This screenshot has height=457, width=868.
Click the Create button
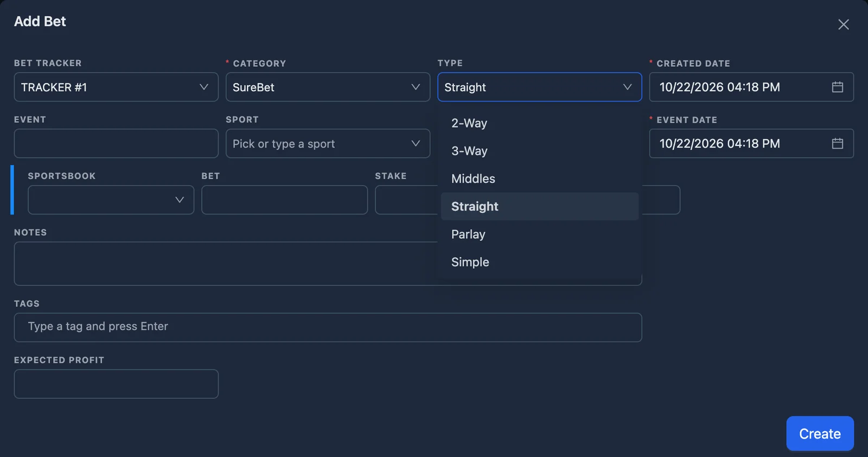(820, 434)
